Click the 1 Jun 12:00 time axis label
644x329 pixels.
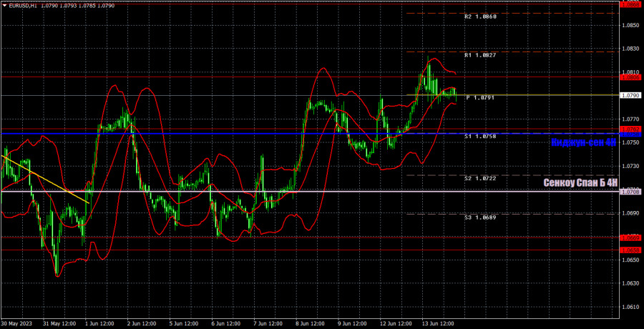click(x=101, y=323)
